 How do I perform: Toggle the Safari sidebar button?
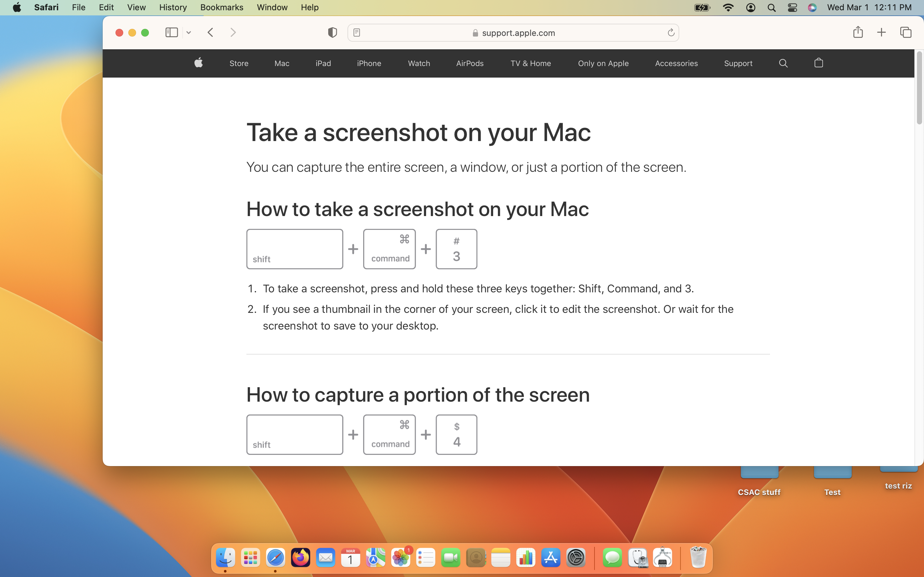coord(171,32)
